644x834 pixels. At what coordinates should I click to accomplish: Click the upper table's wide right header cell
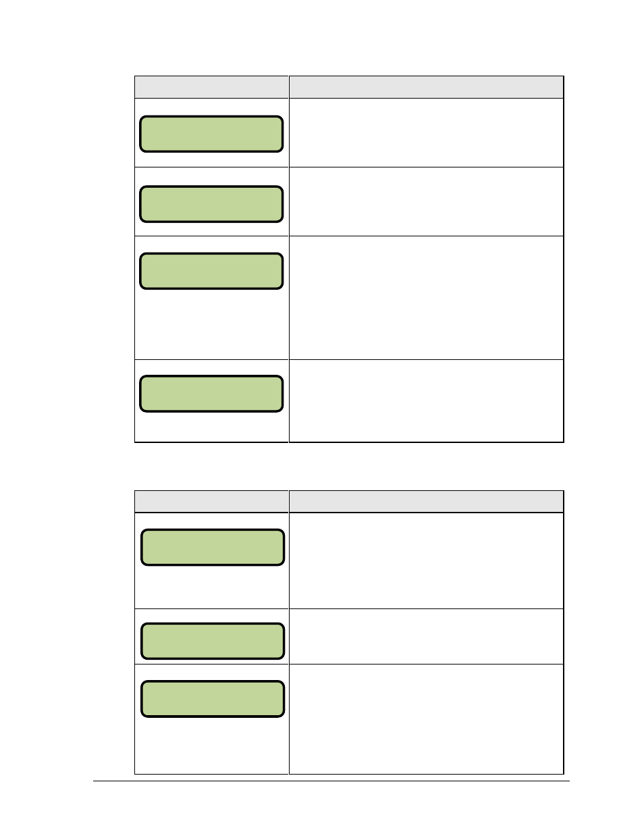tap(426, 87)
